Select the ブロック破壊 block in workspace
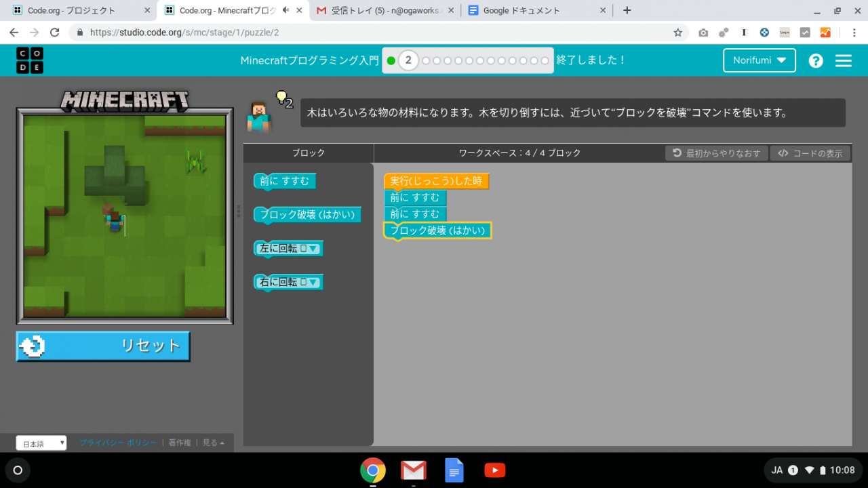Viewport: 868px width, 488px height. (437, 230)
